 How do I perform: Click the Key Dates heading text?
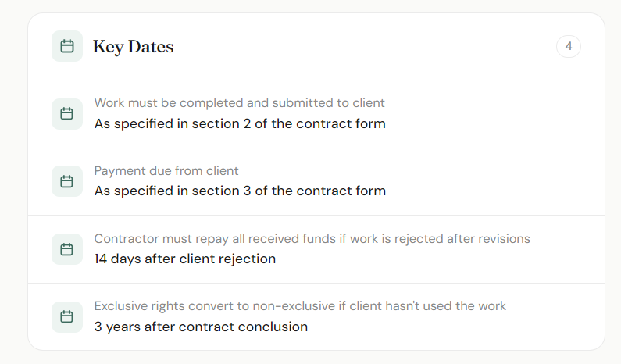pyautogui.click(x=133, y=47)
